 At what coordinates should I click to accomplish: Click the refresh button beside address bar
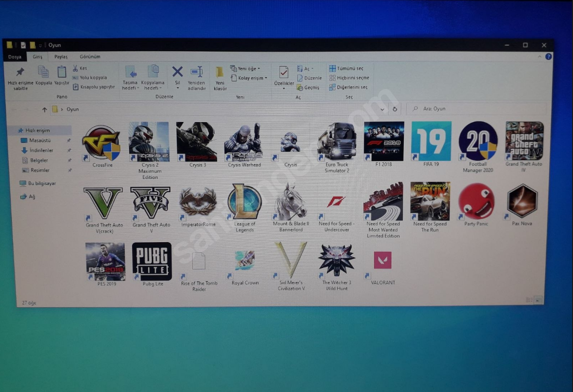pyautogui.click(x=395, y=109)
